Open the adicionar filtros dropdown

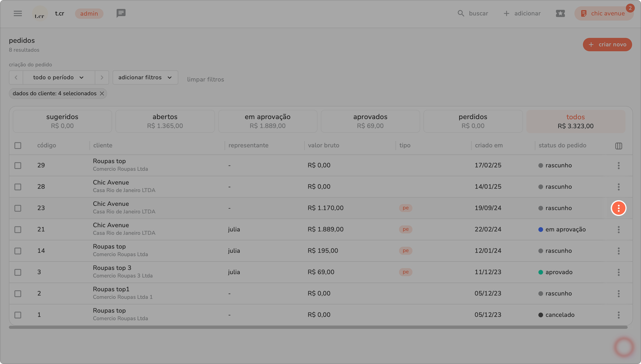pos(145,78)
